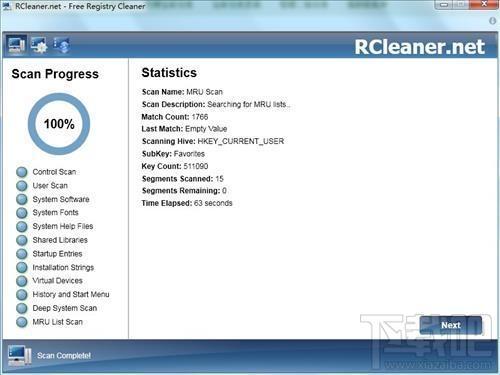Select the Installation Strings label

point(63,267)
